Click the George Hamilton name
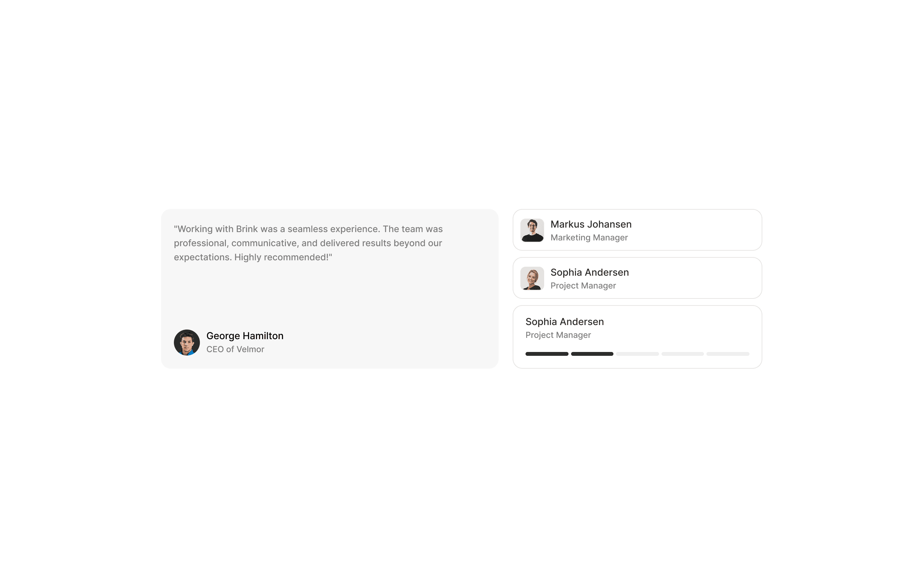 (245, 336)
